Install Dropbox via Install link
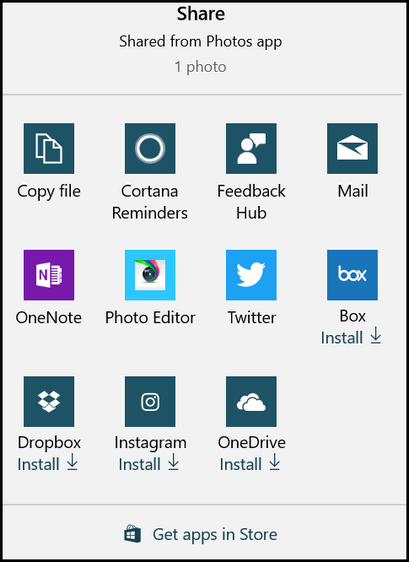The image size is (409, 562). (x=48, y=463)
